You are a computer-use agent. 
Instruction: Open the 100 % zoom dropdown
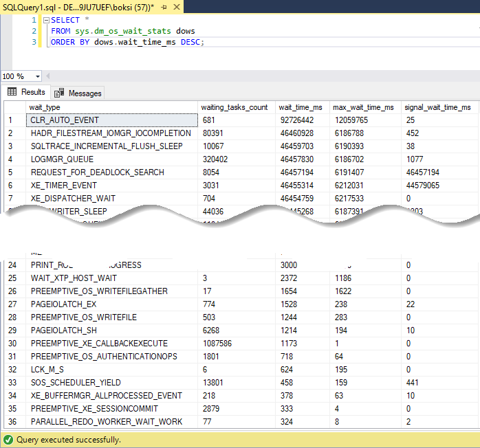(37, 76)
